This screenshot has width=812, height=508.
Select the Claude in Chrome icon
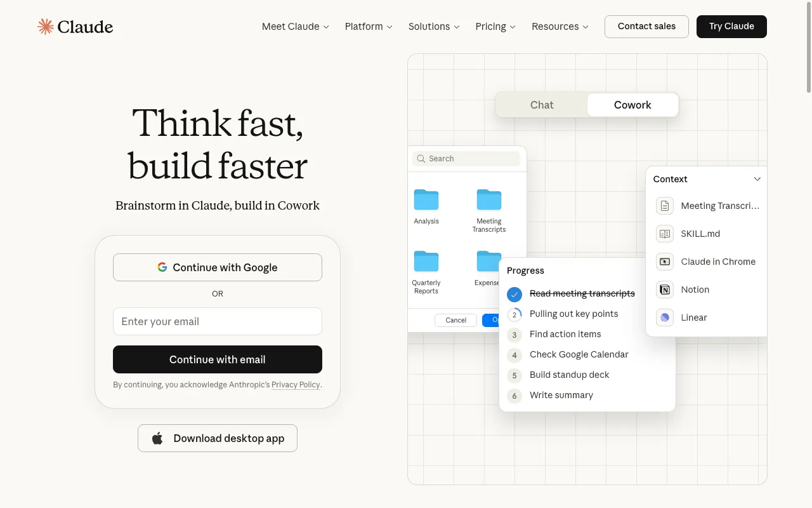(x=665, y=262)
